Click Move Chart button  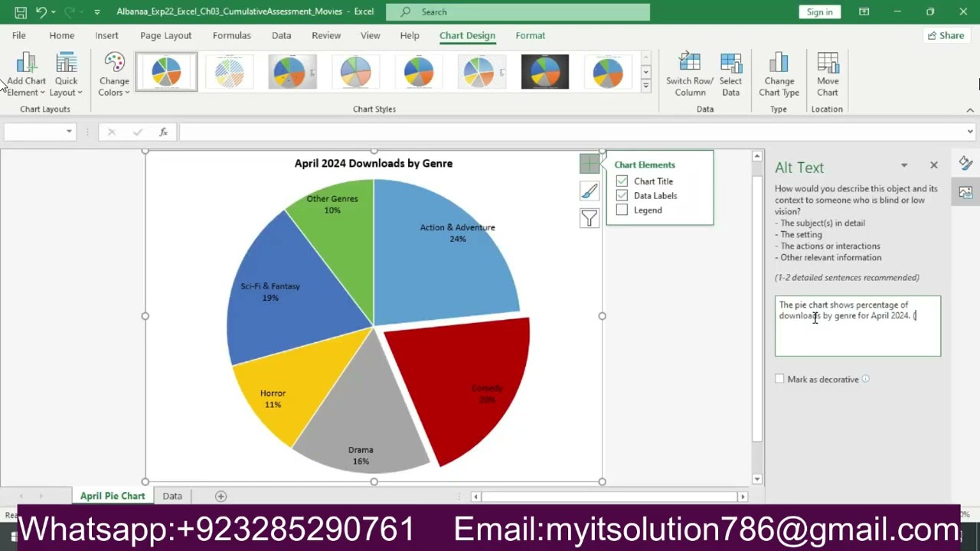[828, 75]
